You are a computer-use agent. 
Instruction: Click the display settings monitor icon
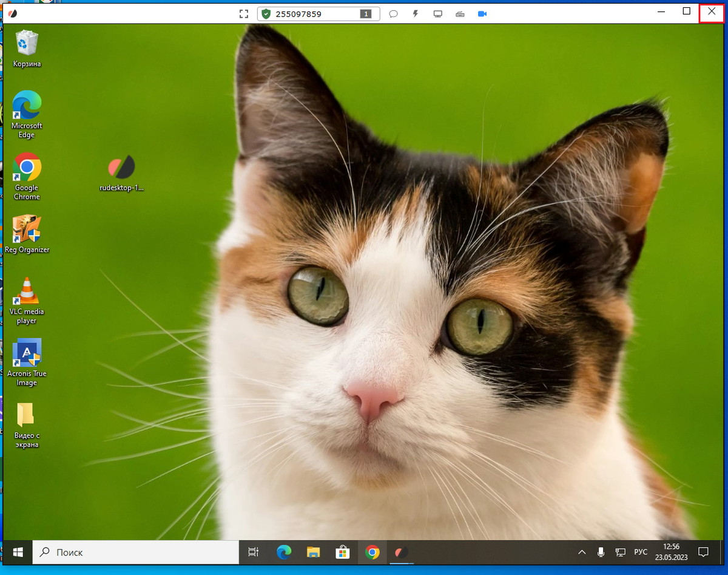437,13
